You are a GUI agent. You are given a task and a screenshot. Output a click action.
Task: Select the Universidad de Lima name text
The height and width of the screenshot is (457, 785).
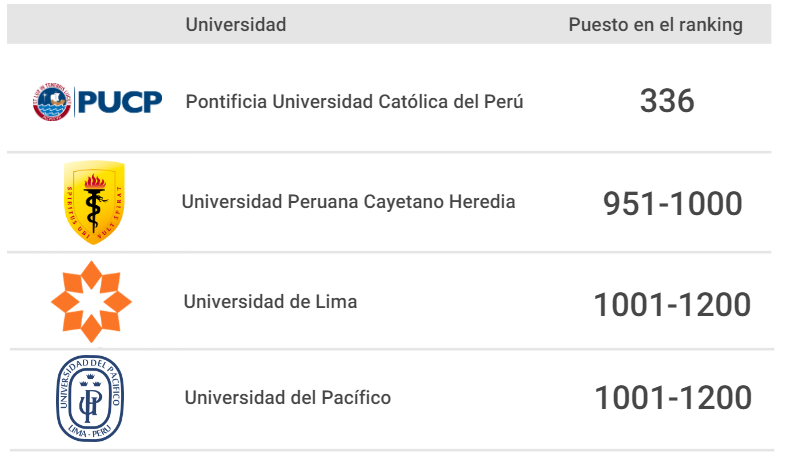(270, 302)
